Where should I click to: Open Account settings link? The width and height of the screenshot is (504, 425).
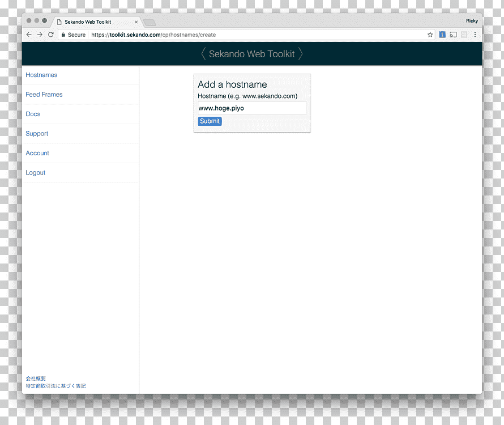coord(37,153)
